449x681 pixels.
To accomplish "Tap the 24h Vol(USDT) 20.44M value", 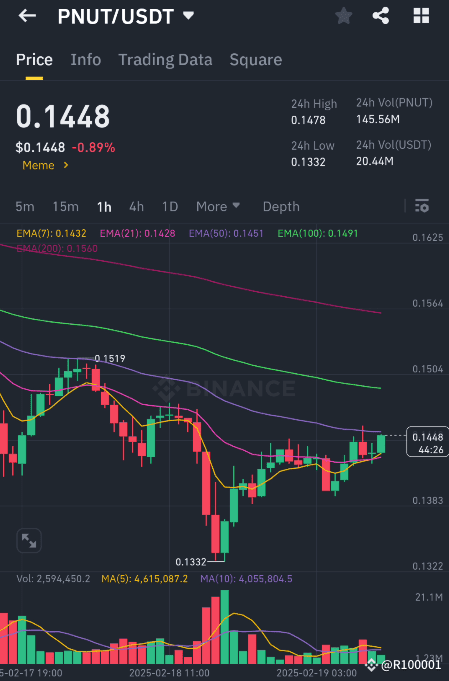I will [x=375, y=162].
